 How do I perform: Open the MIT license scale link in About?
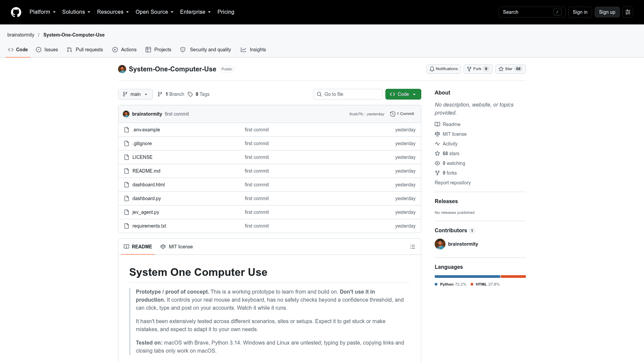pos(451,134)
